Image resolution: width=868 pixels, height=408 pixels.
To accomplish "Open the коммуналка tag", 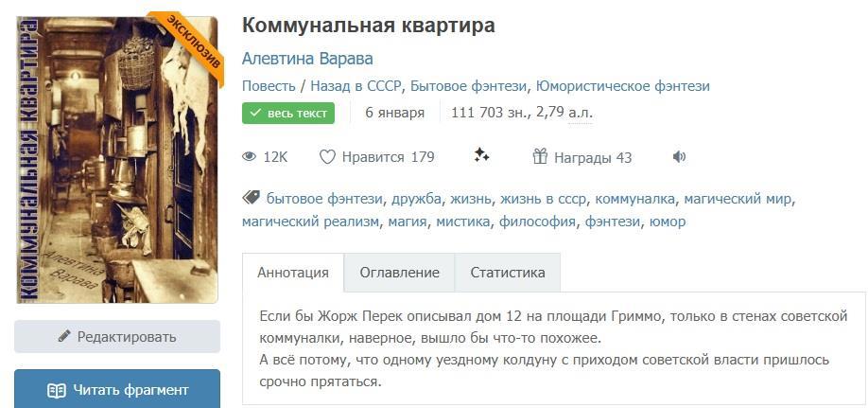I will point(634,199).
